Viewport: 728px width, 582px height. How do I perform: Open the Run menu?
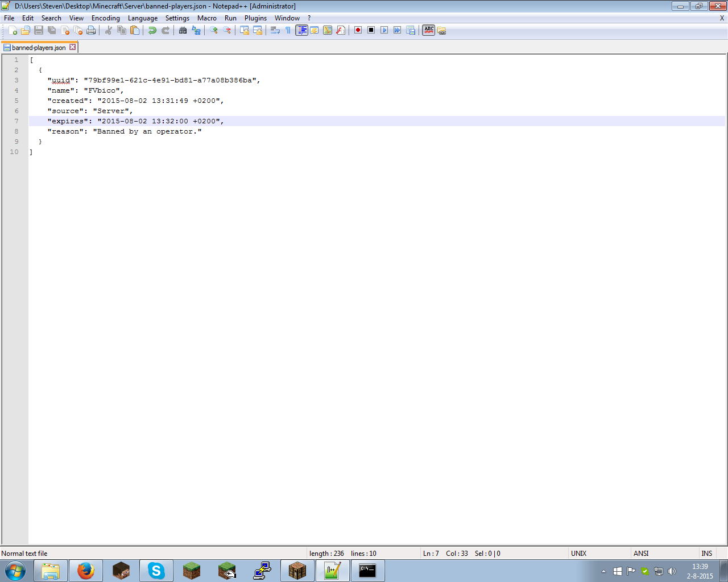pos(230,18)
